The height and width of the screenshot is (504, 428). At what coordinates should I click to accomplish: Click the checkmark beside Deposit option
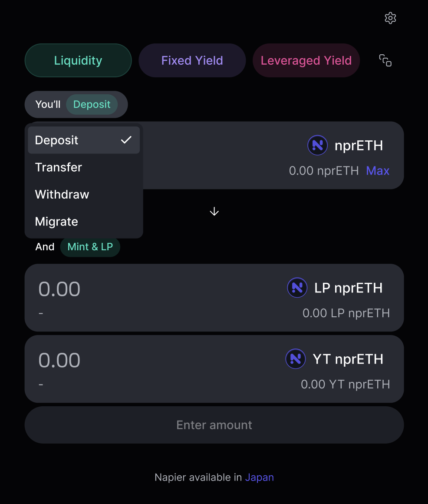click(x=126, y=140)
